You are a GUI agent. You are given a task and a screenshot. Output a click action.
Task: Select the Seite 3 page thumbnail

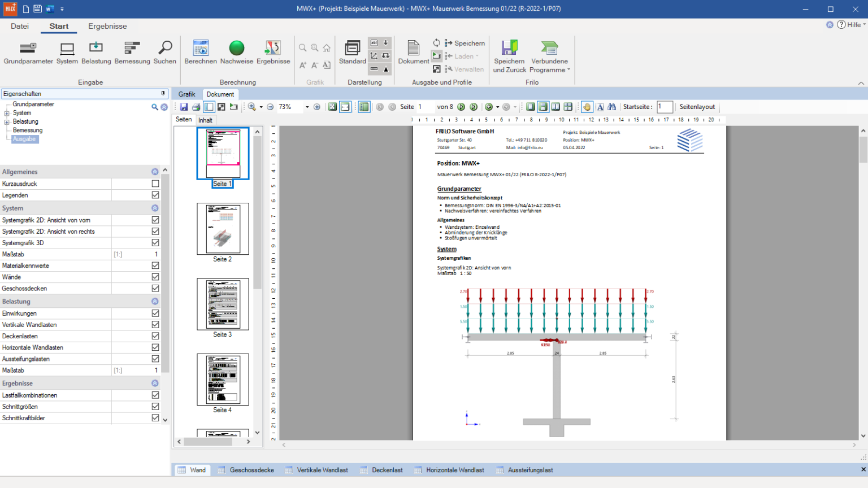point(223,304)
